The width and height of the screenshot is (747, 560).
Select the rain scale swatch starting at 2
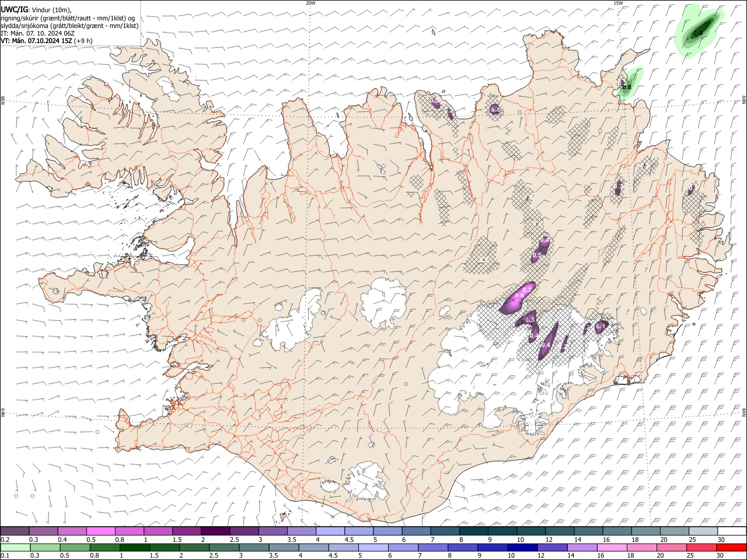194,547
